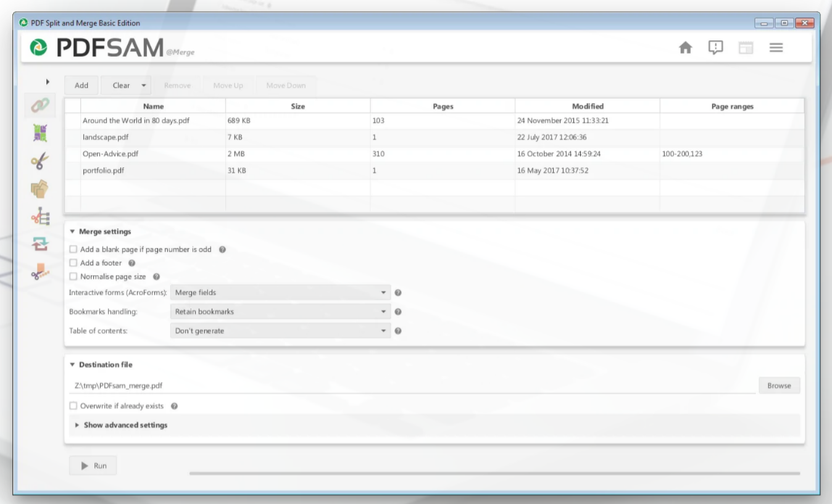832x504 pixels.
Task: Click the Browse button
Action: coord(779,386)
